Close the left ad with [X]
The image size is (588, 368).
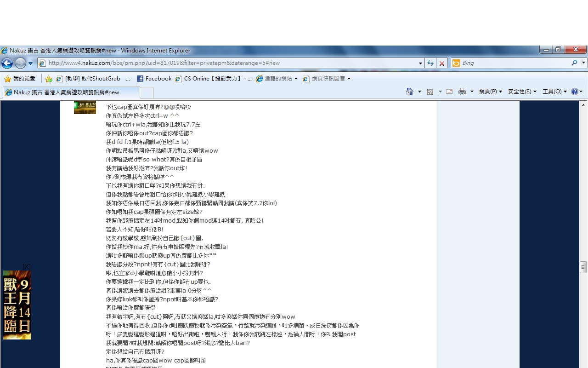(x=27, y=266)
